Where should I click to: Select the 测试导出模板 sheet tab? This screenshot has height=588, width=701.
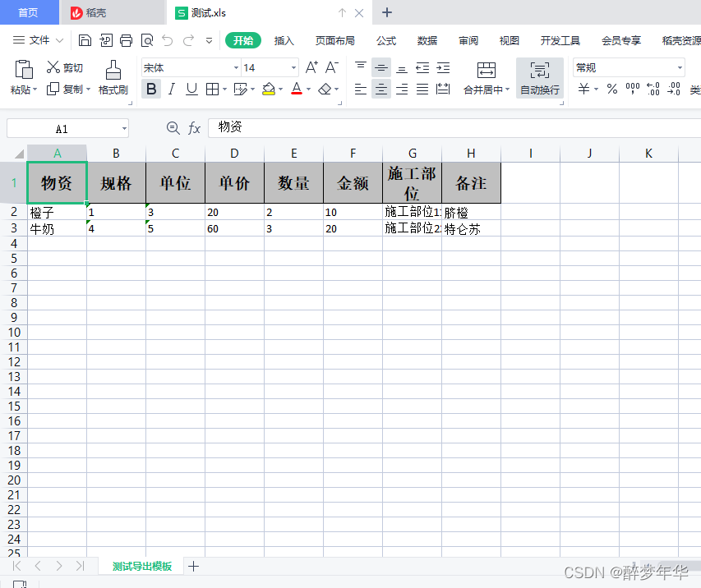[x=142, y=567]
